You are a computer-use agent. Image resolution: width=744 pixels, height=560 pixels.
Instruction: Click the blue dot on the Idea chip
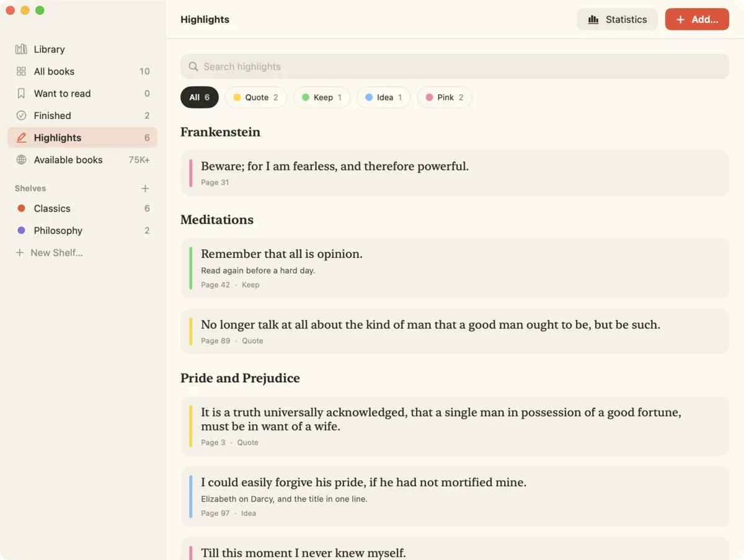coord(369,97)
